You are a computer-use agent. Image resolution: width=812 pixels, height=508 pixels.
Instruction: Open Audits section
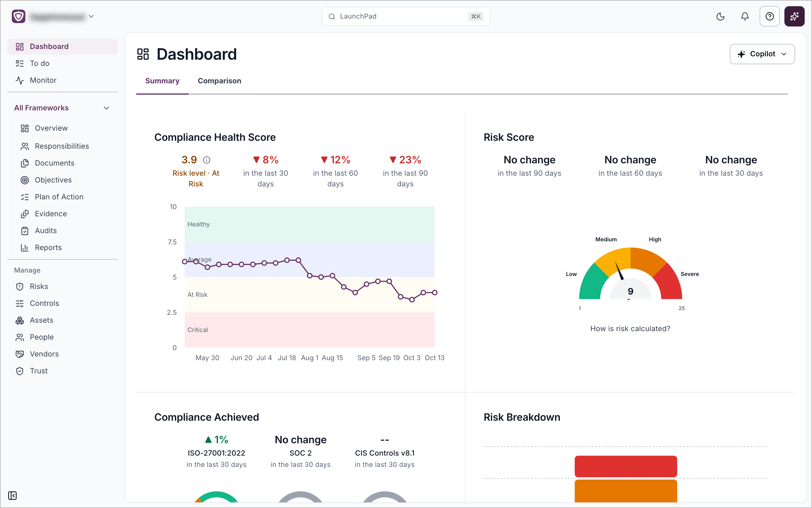coord(66,230)
